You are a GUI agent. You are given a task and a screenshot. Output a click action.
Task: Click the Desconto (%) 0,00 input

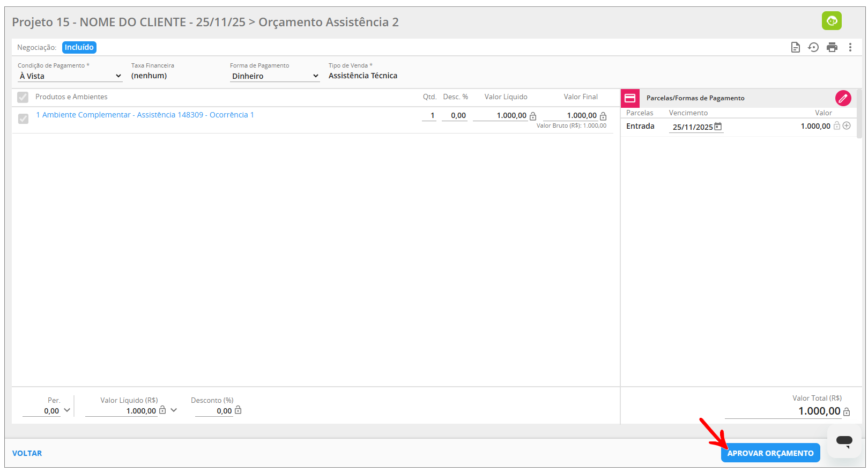(x=214, y=411)
